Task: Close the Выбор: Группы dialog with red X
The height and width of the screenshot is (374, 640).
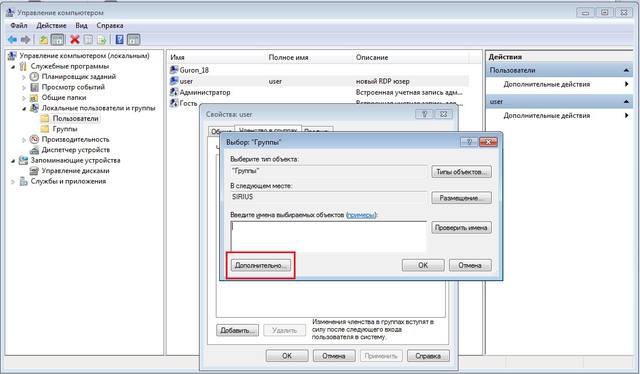Action: tap(488, 142)
